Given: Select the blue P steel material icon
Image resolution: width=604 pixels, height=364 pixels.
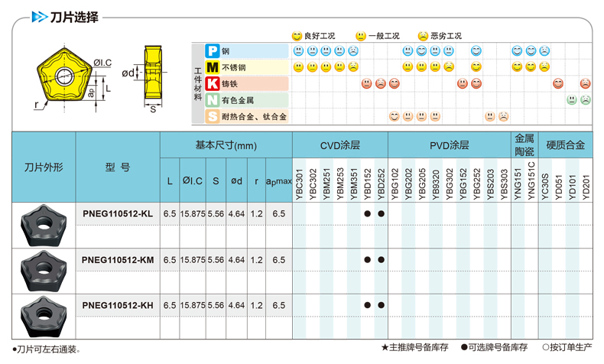Looking at the screenshot, I should [213, 50].
